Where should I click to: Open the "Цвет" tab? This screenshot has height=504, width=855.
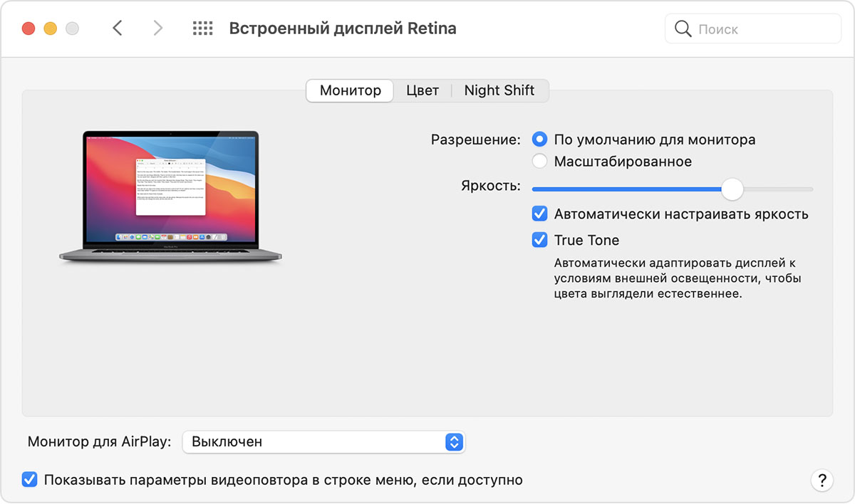tap(423, 90)
